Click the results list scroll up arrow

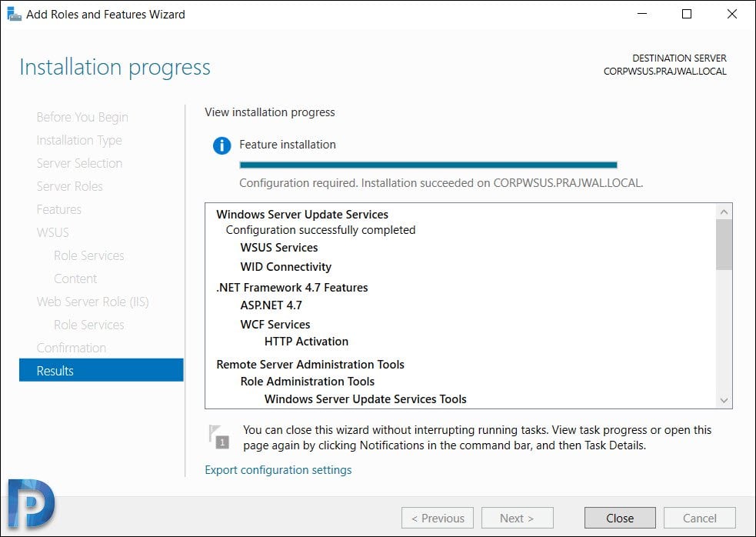(724, 212)
